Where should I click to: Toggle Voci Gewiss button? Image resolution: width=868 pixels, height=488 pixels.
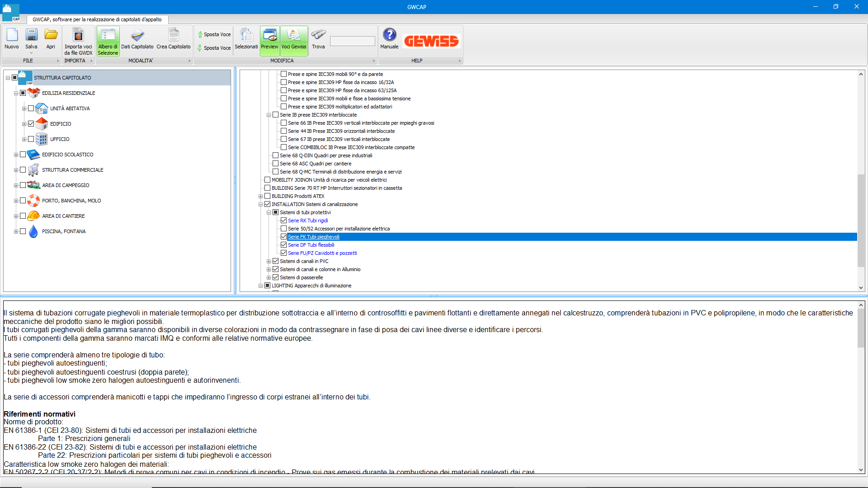(294, 41)
